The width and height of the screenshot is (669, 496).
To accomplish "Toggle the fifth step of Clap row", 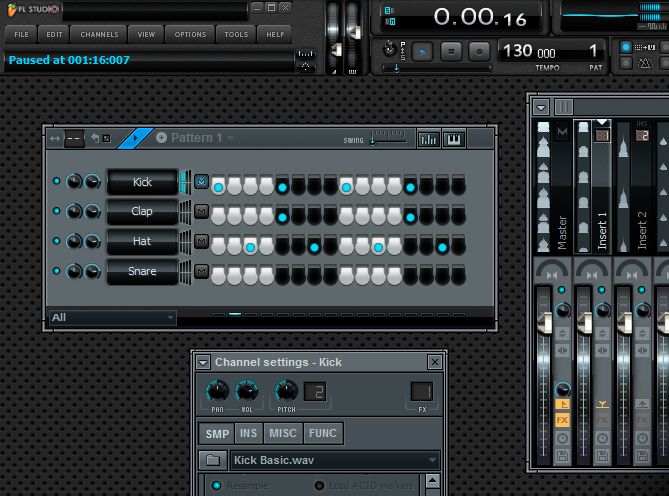I will 282,216.
